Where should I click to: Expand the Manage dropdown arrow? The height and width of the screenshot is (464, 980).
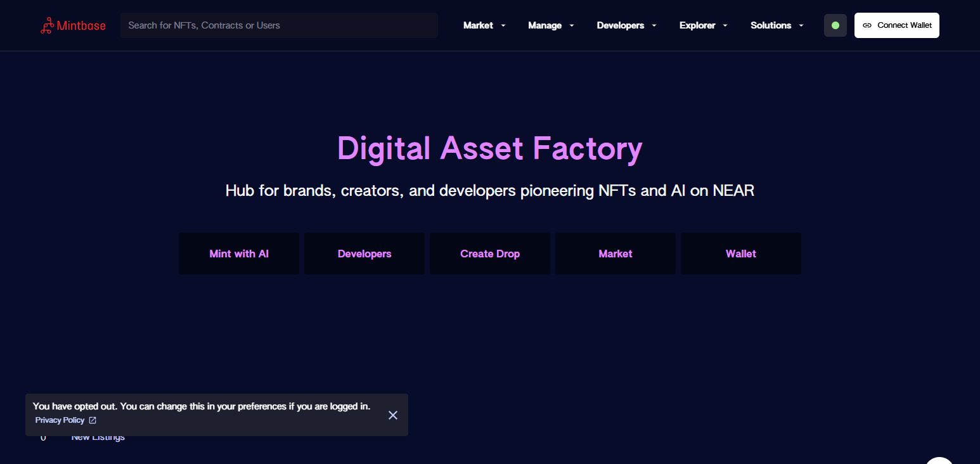tap(572, 26)
